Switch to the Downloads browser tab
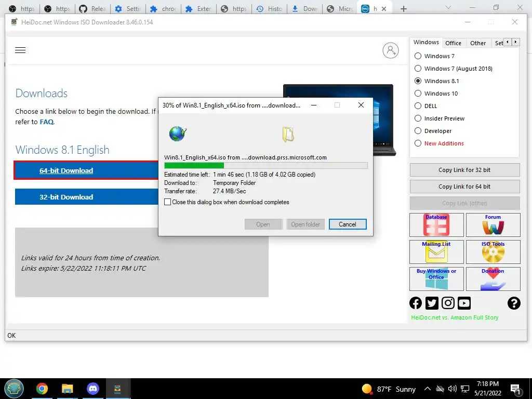 tap(304, 9)
